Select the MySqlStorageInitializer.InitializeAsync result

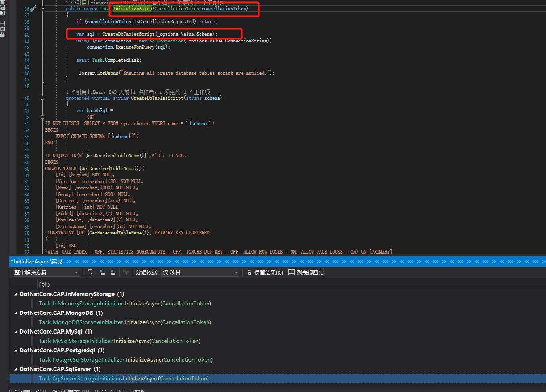pyautogui.click(x=119, y=341)
